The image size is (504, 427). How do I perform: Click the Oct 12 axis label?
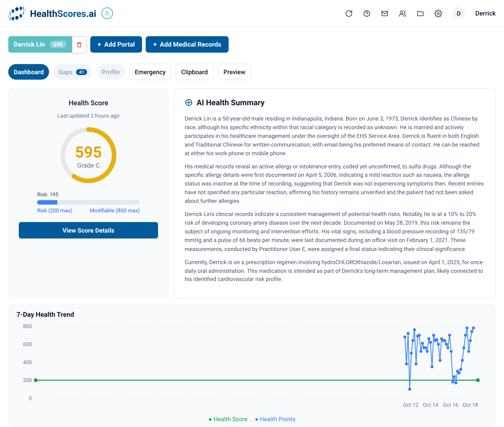(x=411, y=405)
